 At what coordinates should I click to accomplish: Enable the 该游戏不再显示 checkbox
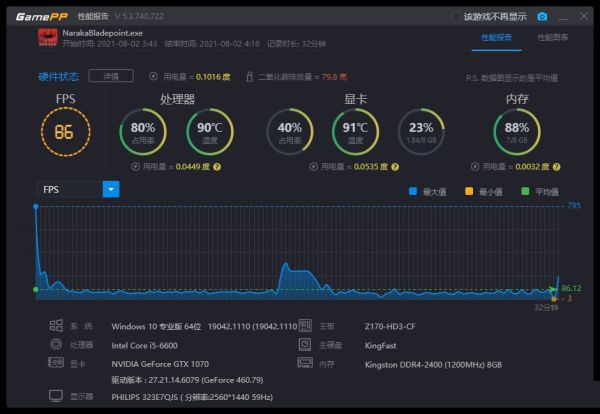pyautogui.click(x=456, y=17)
